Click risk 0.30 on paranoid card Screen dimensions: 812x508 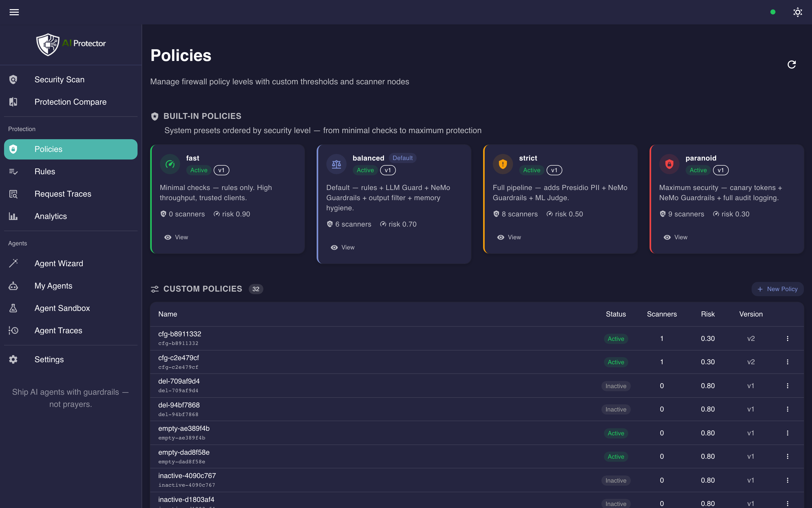click(731, 214)
